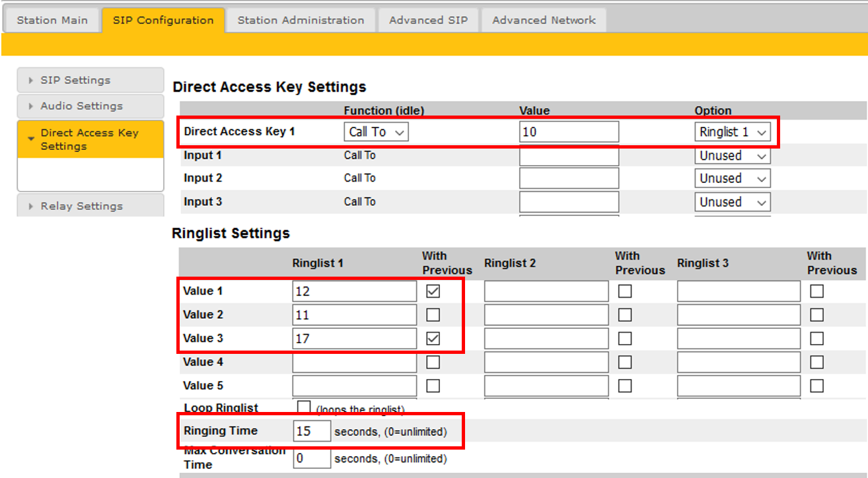This screenshot has width=868, height=478.
Task: Go to the Station Administration tab
Action: (x=301, y=20)
